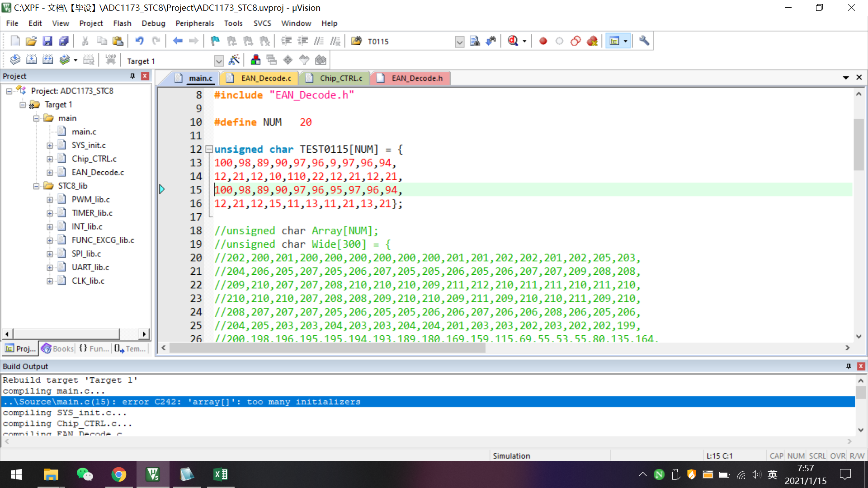The height and width of the screenshot is (488, 868).
Task: Collapse the STC8_lib group folder
Action: coord(36,186)
